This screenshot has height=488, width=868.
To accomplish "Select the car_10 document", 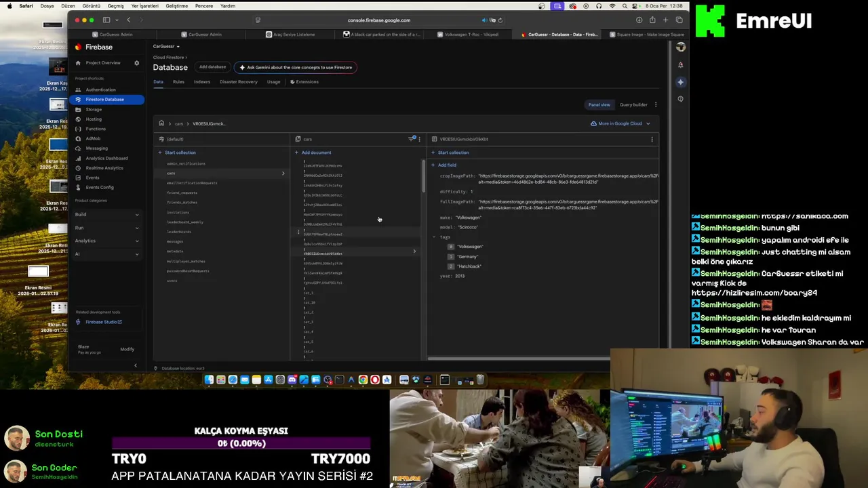I will (309, 302).
